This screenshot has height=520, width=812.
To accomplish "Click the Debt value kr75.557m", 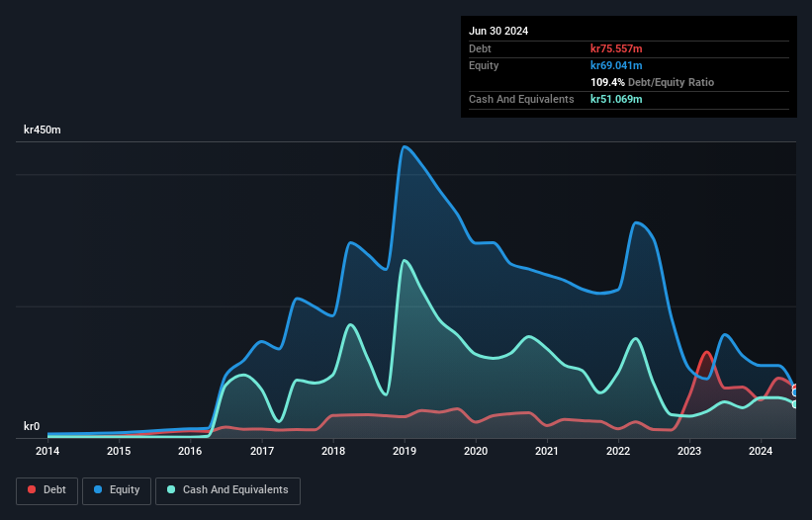I will 616,48.
